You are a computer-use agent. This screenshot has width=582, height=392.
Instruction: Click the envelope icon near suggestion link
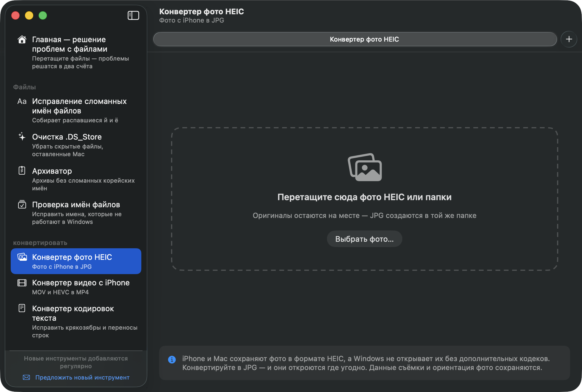click(x=26, y=377)
